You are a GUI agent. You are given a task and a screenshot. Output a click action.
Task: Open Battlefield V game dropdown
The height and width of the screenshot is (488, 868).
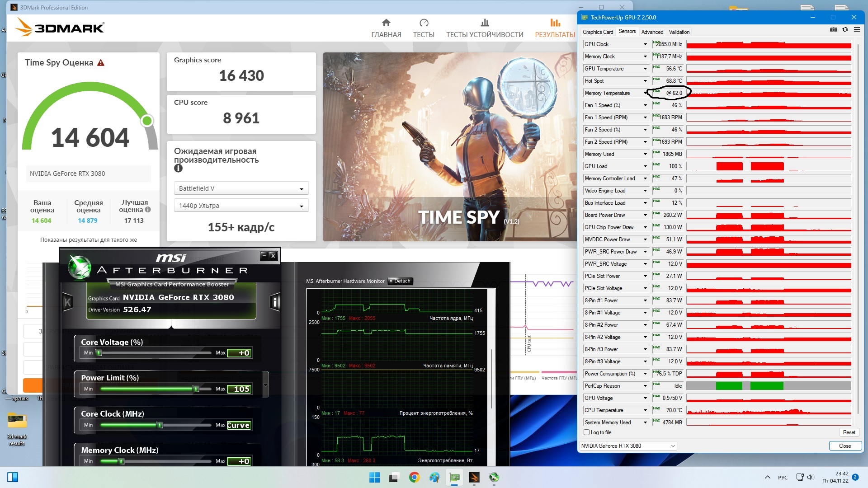tap(241, 188)
